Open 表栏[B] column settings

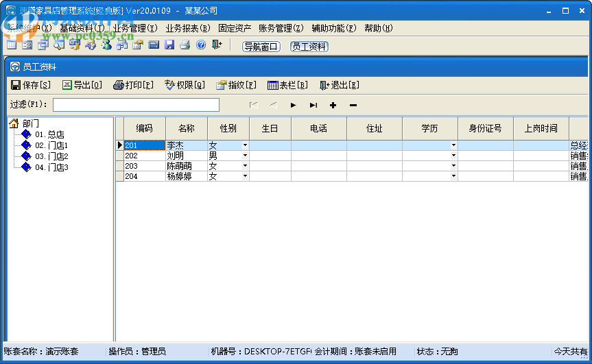(287, 85)
